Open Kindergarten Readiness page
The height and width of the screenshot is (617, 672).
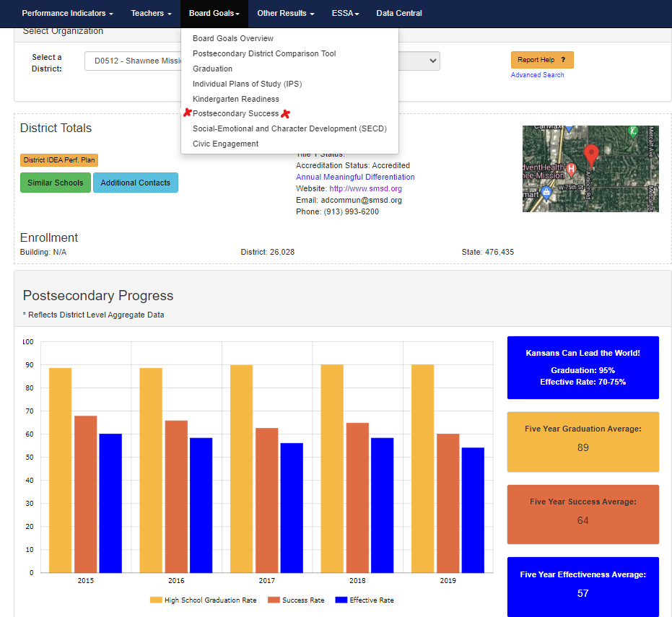click(236, 99)
